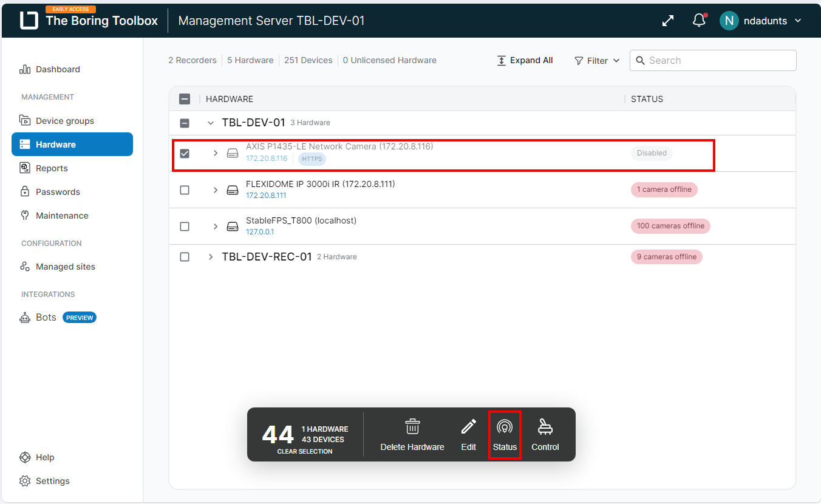Screen dimensions: 821x504
Task: Open the 172.20.8.116 IP link
Action: [267, 158]
